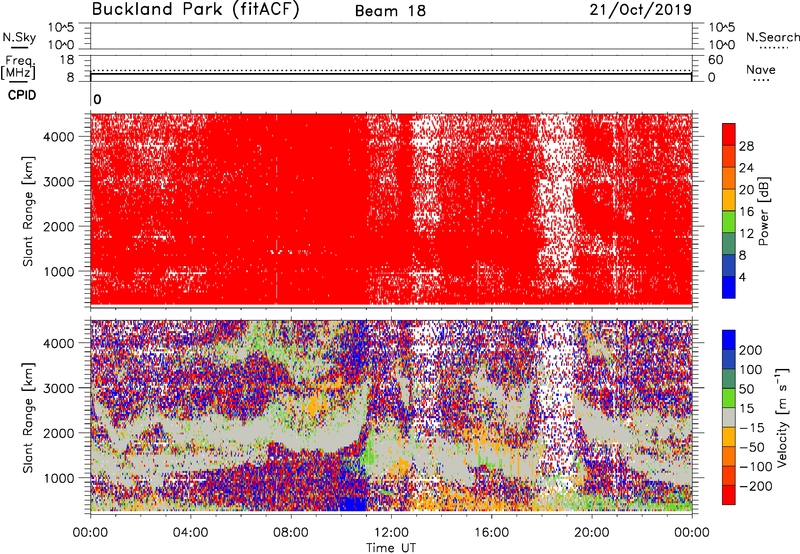Screen dimensions: 800x554
Task: Click the 'Velocity [m s-1]' colorbar label
Action: tap(782, 417)
